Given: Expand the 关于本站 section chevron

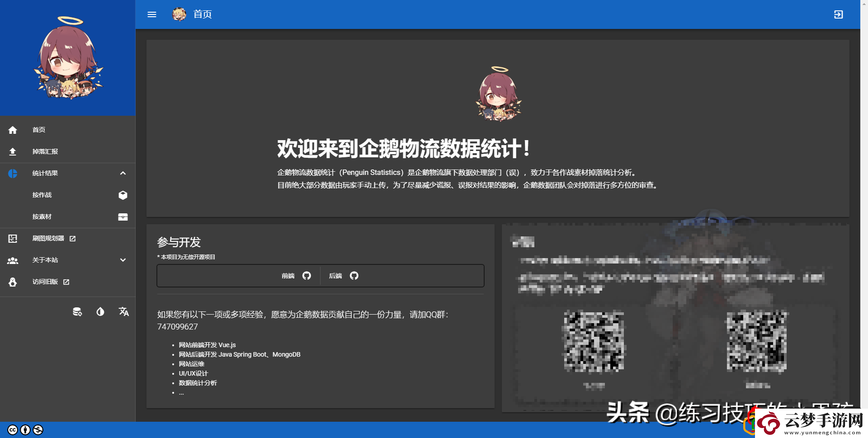Looking at the screenshot, I should (x=123, y=260).
